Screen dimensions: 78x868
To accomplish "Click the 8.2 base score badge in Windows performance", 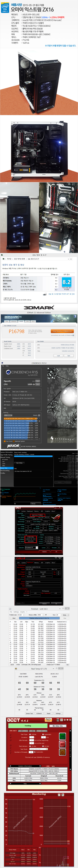I will point(67,282).
